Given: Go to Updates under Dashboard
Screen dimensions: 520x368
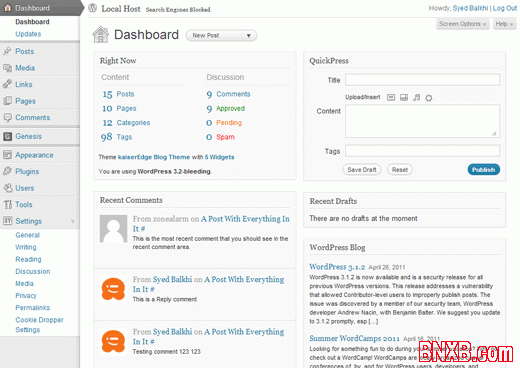Looking at the screenshot, I should [x=28, y=34].
